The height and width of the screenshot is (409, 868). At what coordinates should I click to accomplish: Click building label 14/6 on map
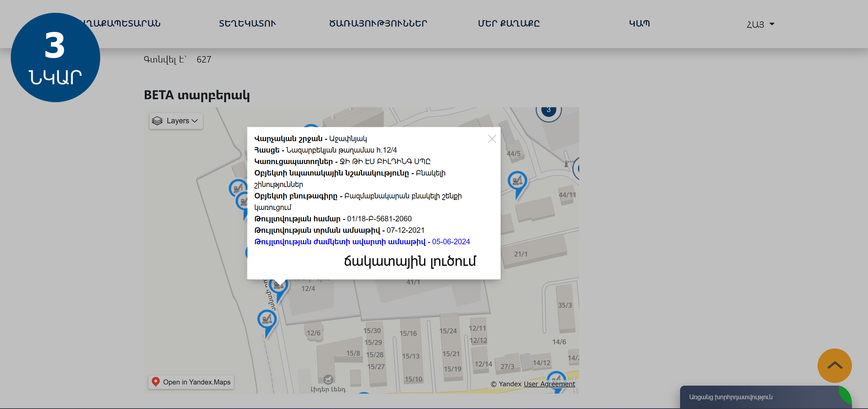pos(559,342)
